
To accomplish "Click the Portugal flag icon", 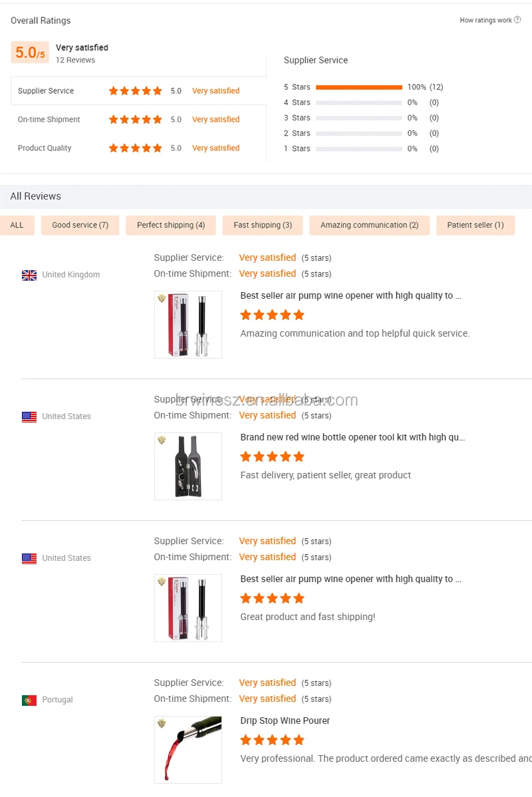I will 29,700.
